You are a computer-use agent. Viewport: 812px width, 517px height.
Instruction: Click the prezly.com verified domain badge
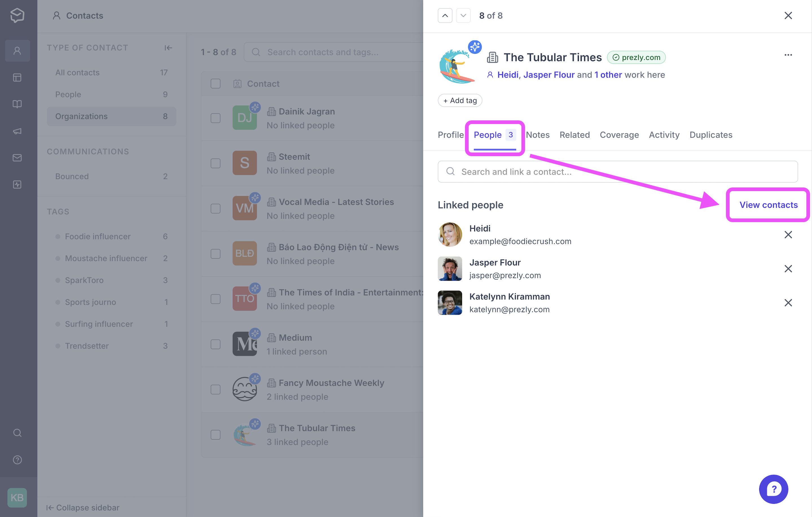tap(636, 57)
